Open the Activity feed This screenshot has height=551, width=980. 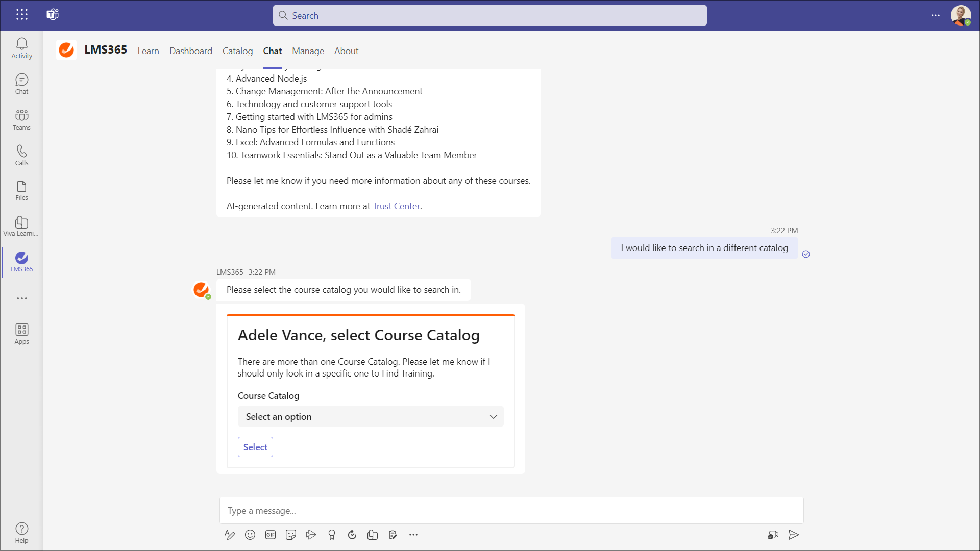(21, 48)
